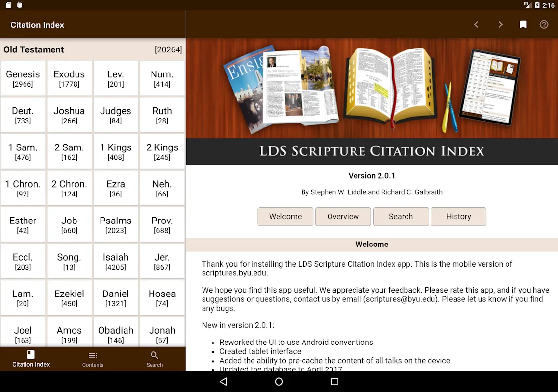Open the Ezra book tile
This screenshot has width=558, height=392.
click(116, 188)
